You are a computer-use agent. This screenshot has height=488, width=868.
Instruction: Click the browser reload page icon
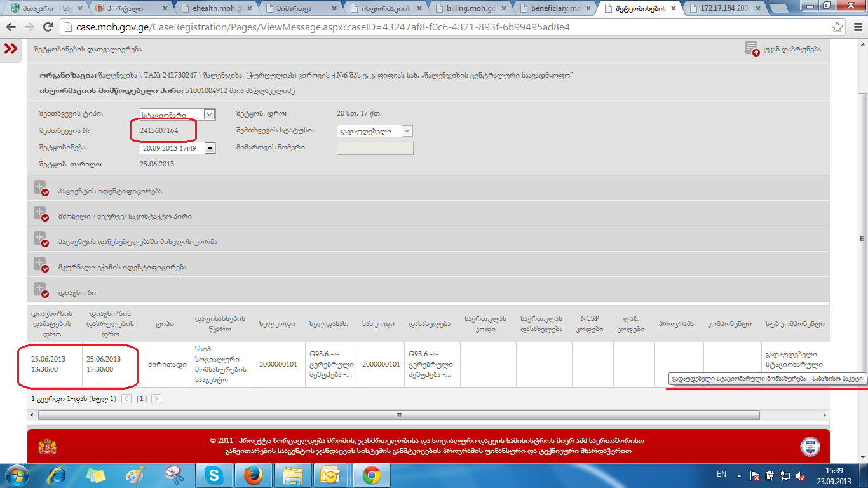pyautogui.click(x=48, y=28)
